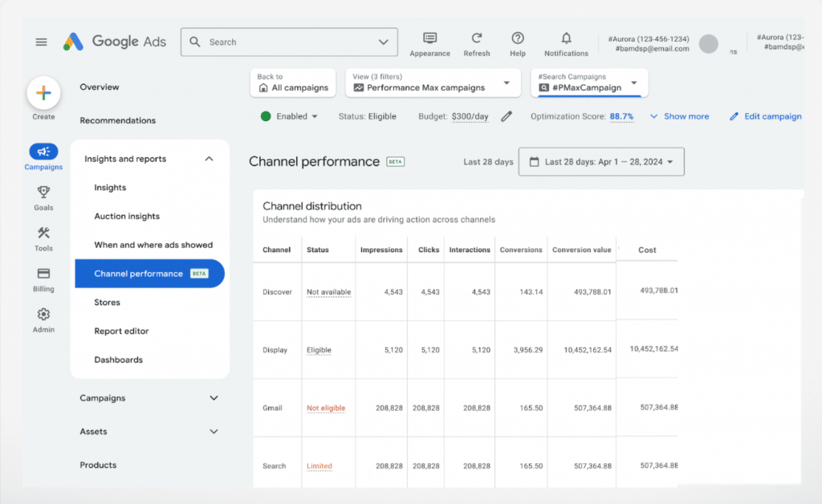This screenshot has width=822, height=504.
Task: Open the Appearance settings icon
Action: click(x=430, y=39)
